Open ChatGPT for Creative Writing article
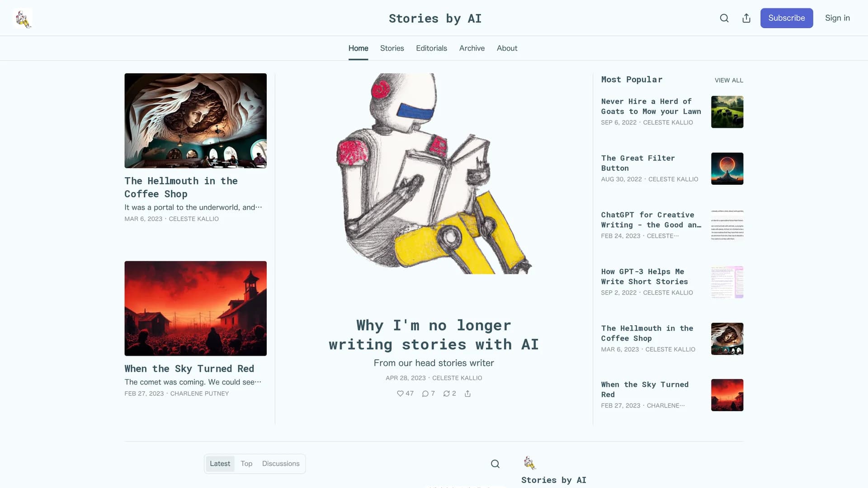 pos(651,220)
